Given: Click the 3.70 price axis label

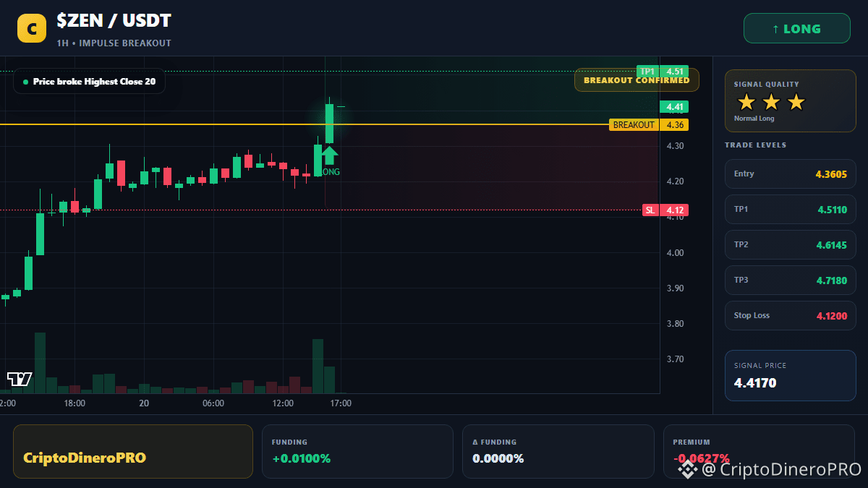Looking at the screenshot, I should pyautogui.click(x=675, y=359).
